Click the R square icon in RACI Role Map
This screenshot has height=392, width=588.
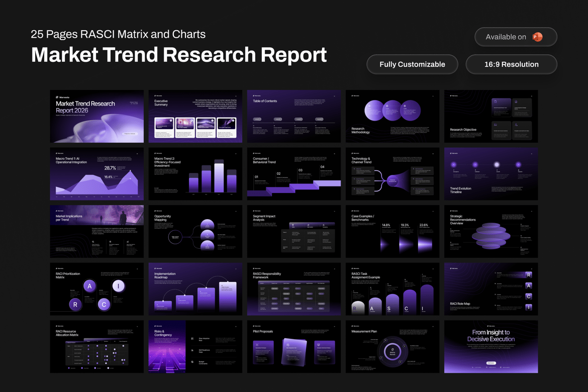528,275
